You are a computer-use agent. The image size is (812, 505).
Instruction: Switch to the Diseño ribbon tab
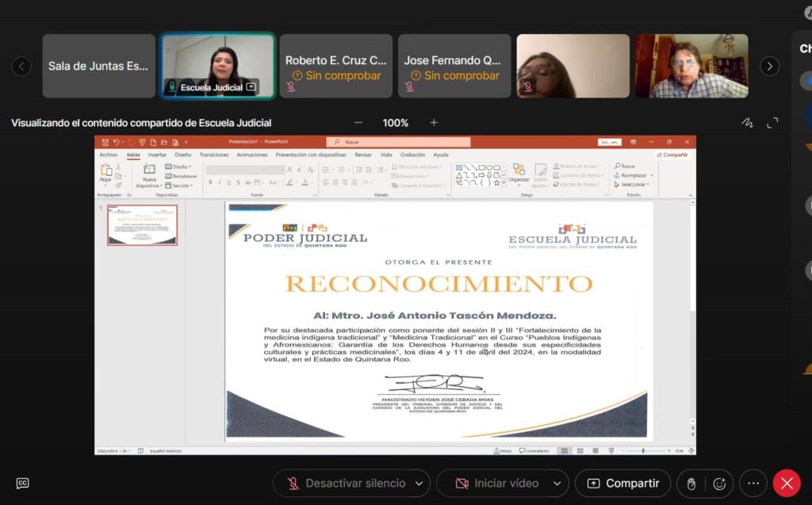click(183, 155)
